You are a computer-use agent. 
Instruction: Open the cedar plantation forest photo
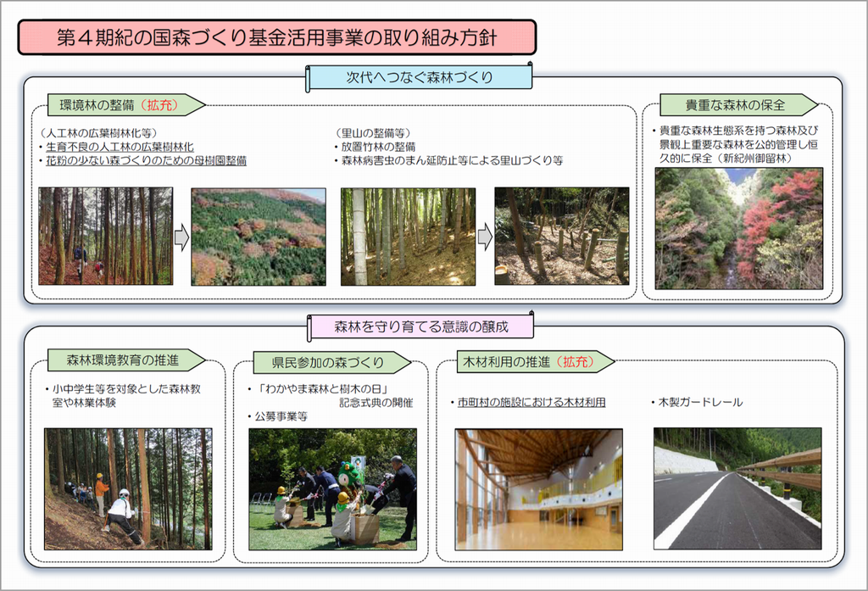(x=105, y=236)
